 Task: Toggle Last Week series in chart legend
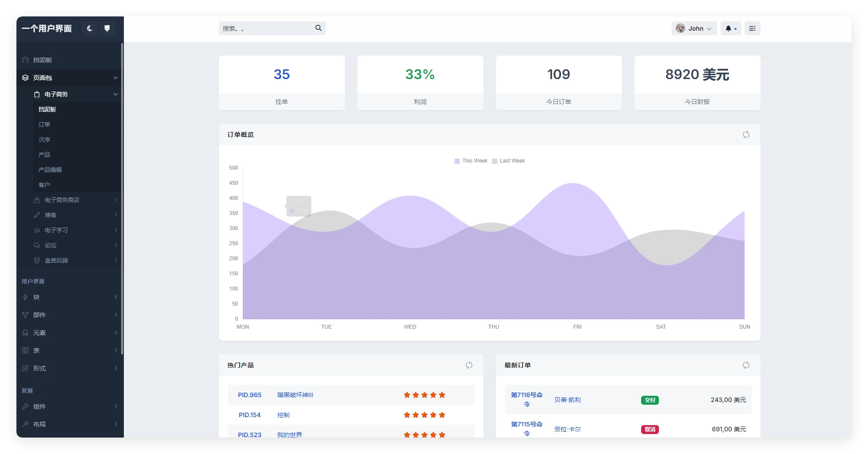point(508,161)
